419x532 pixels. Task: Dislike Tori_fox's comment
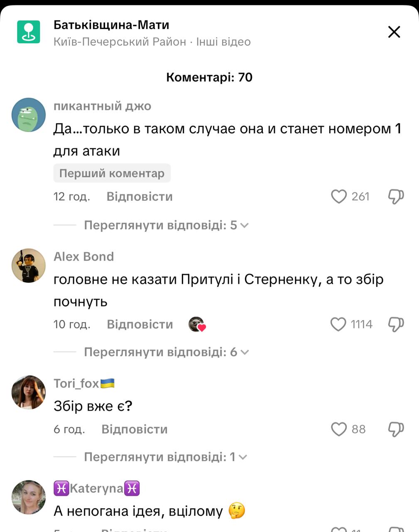point(396,429)
